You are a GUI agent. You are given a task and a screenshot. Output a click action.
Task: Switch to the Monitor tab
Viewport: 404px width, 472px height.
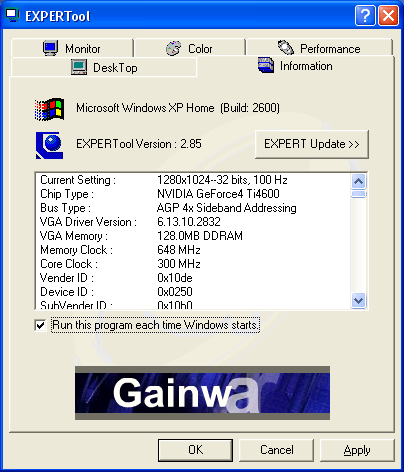tap(72, 48)
